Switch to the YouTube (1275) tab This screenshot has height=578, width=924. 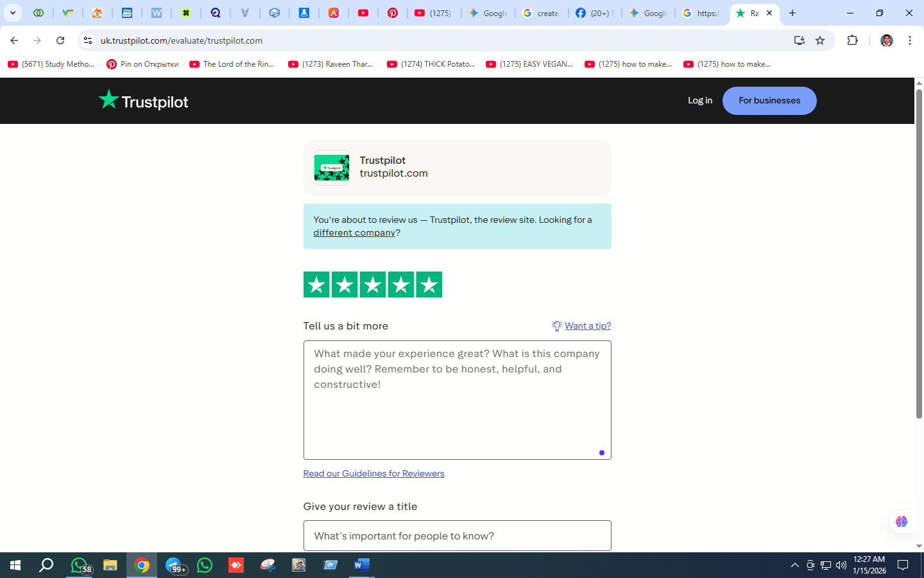pyautogui.click(x=434, y=13)
